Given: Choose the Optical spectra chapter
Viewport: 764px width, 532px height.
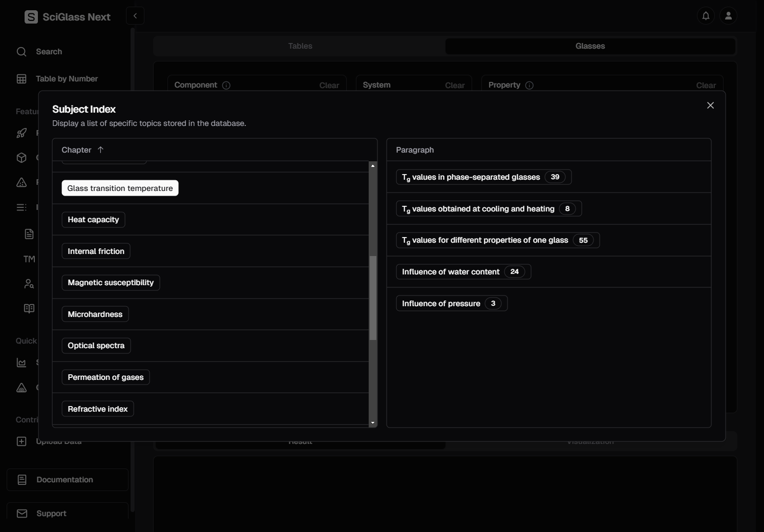Looking at the screenshot, I should [x=96, y=346].
